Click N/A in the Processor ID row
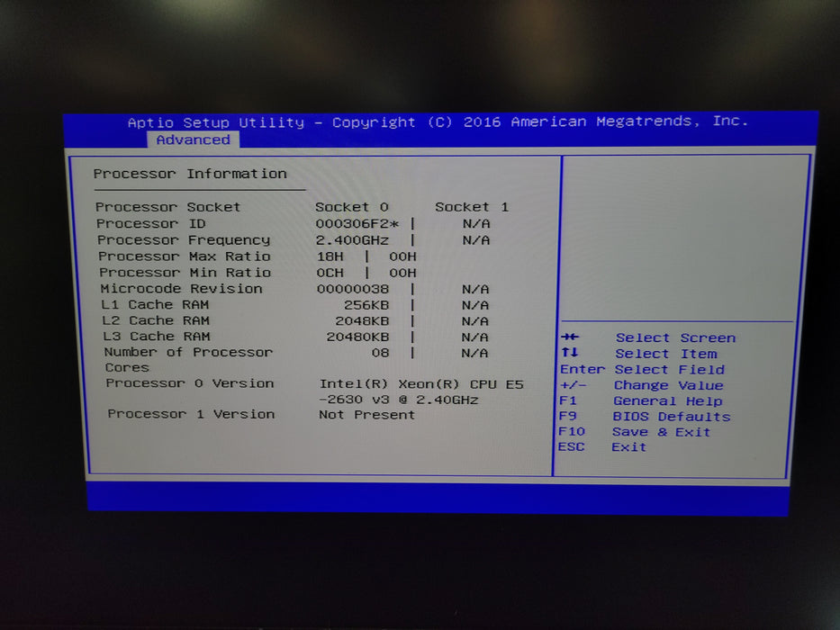Image resolution: width=840 pixels, height=630 pixels. coord(476,223)
